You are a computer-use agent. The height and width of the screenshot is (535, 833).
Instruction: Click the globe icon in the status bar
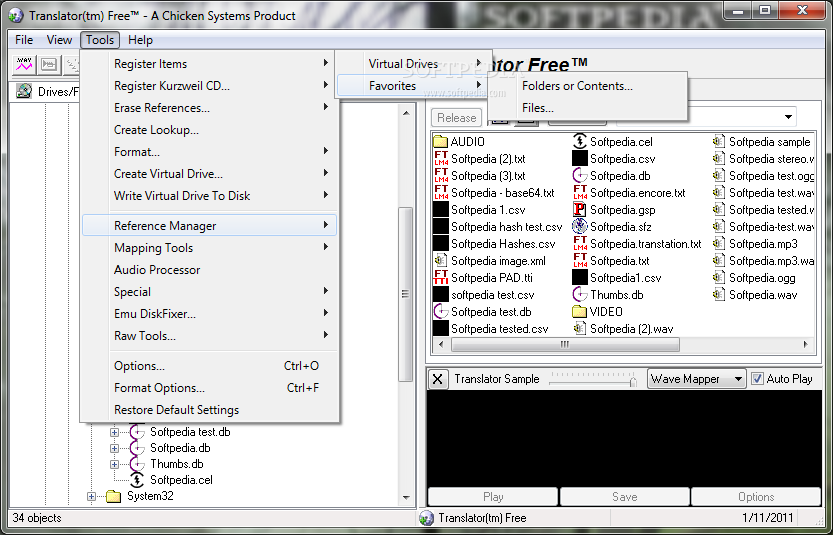coord(426,518)
